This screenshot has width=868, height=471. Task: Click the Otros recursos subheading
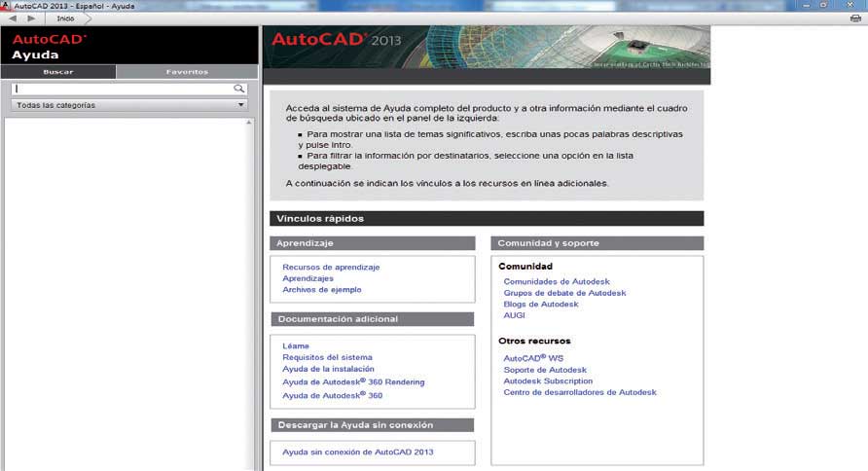tap(534, 341)
